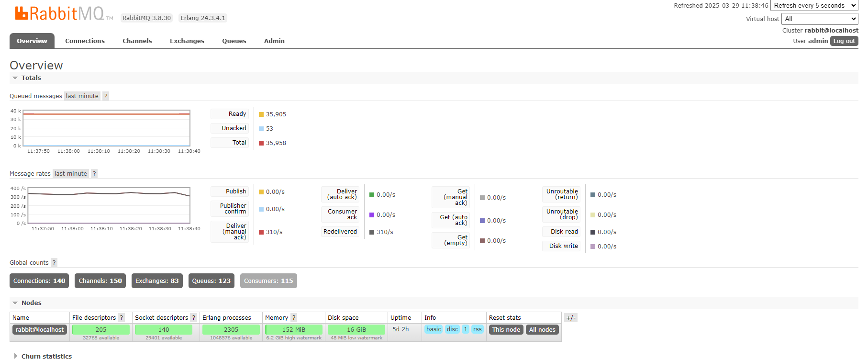Click Channels: 150 count button
The height and width of the screenshot is (360, 868).
pos(100,281)
